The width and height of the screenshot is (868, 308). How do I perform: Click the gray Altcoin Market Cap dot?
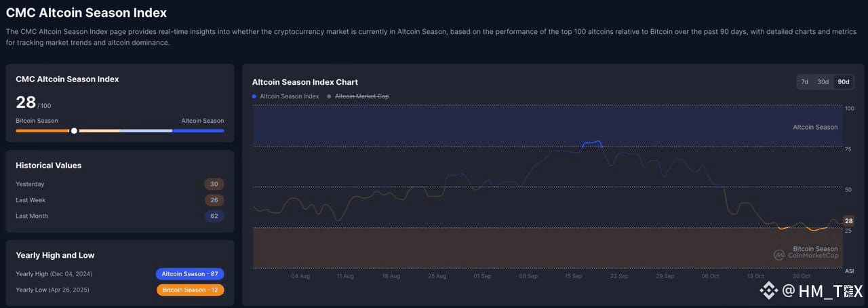(x=330, y=96)
